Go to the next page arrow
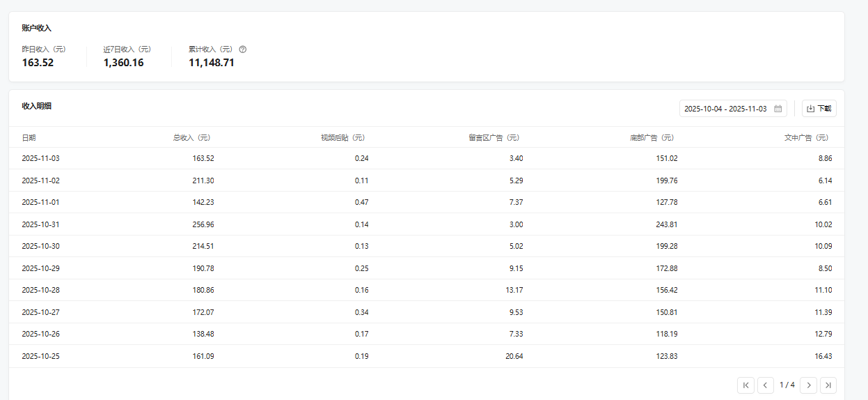The image size is (868, 400). [x=808, y=385]
